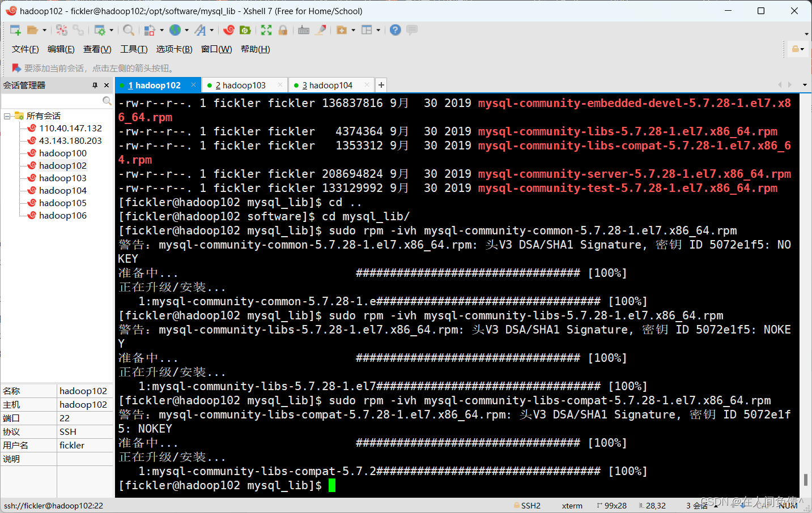Click the toolbar overflow arrow at right
This screenshot has width=812, height=513.
[x=806, y=34]
